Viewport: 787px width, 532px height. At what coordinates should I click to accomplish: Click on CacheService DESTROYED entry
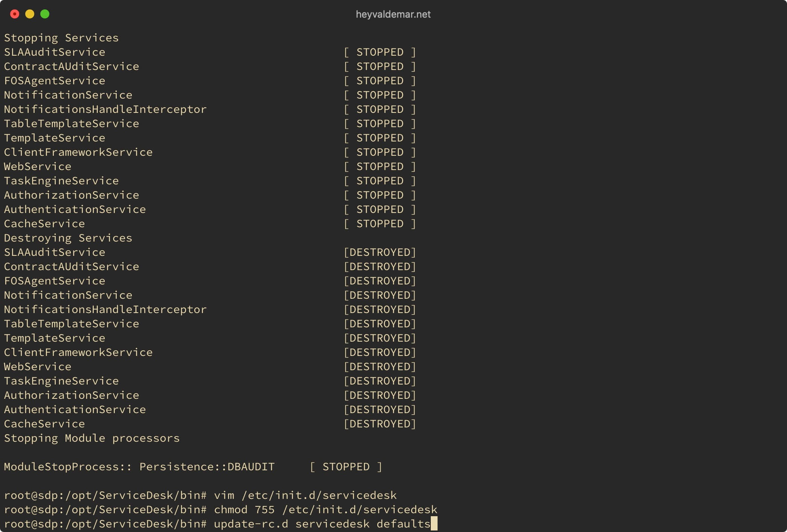[x=210, y=423]
